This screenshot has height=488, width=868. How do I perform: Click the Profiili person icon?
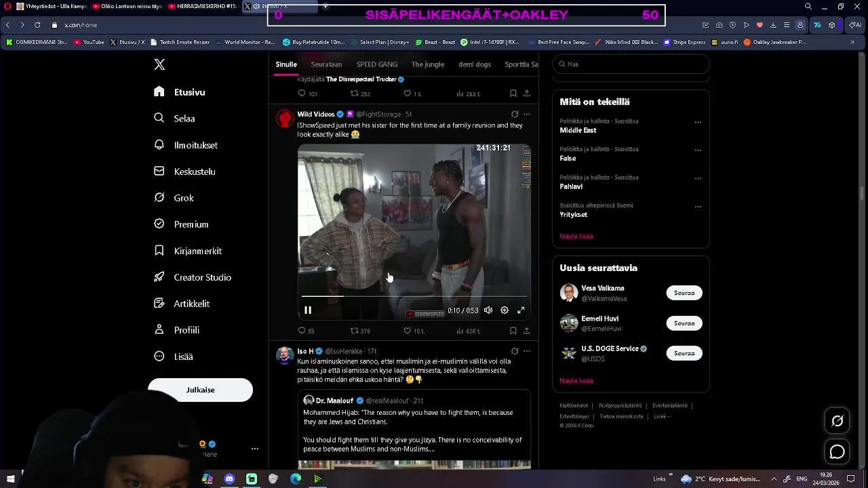(159, 330)
